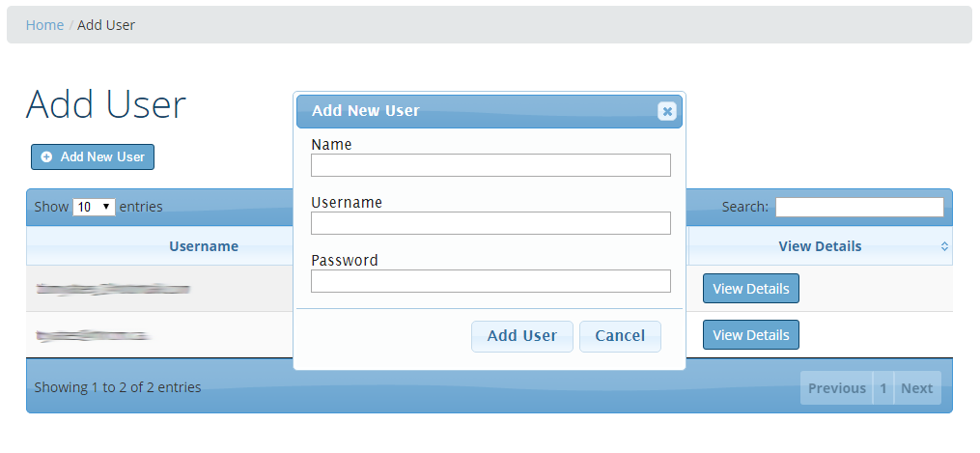Click the plus icon on Add New User button
The height and width of the screenshot is (453, 980).
coord(46,156)
